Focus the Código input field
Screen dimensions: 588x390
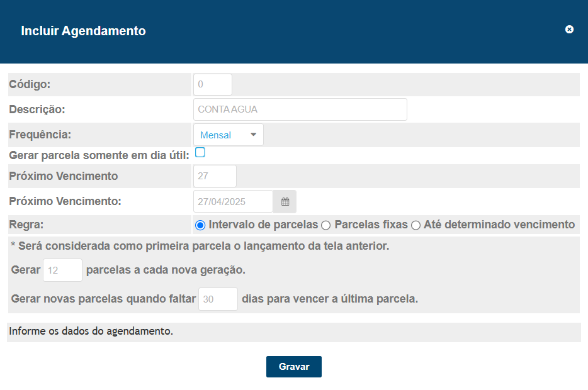213,84
